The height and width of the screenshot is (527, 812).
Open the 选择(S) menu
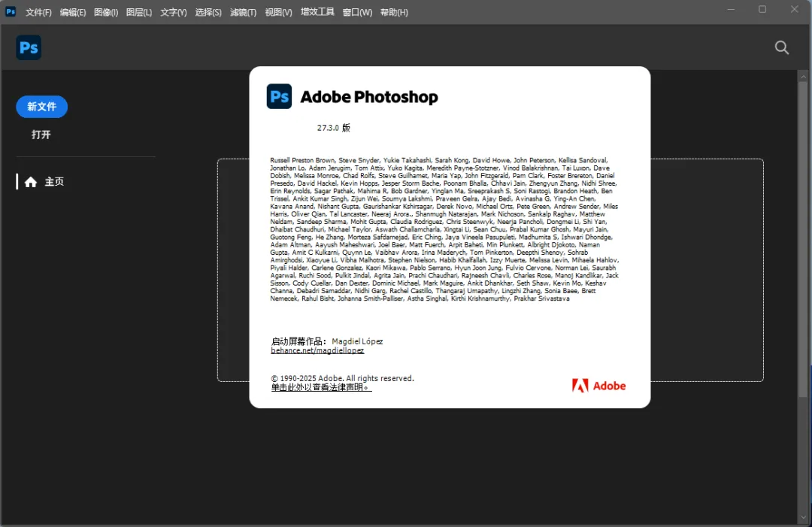point(208,12)
